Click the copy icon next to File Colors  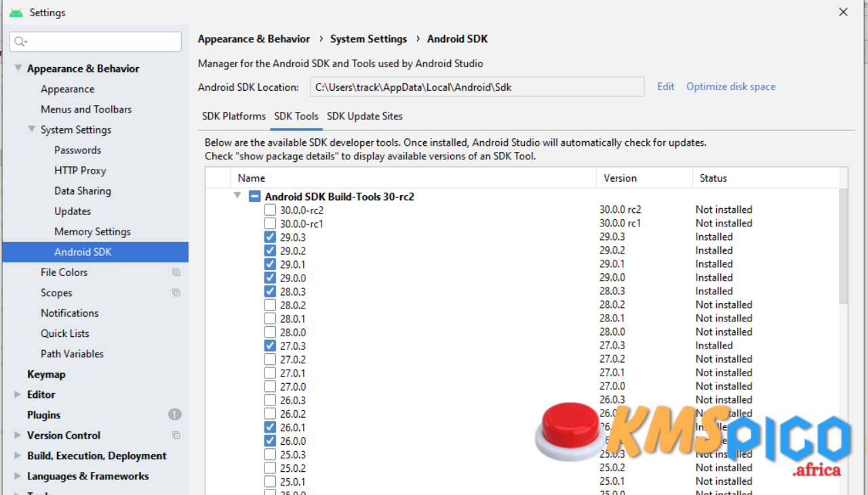pos(176,273)
